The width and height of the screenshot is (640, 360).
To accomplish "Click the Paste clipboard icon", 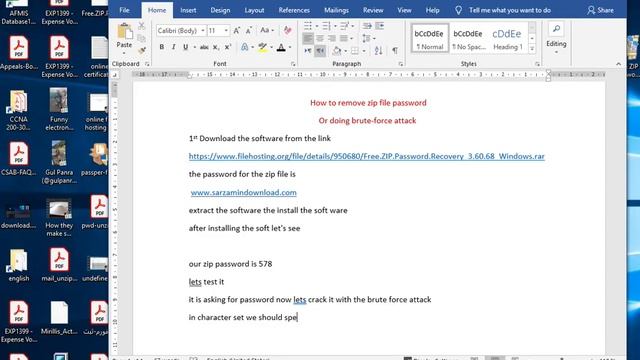I will click(124, 32).
